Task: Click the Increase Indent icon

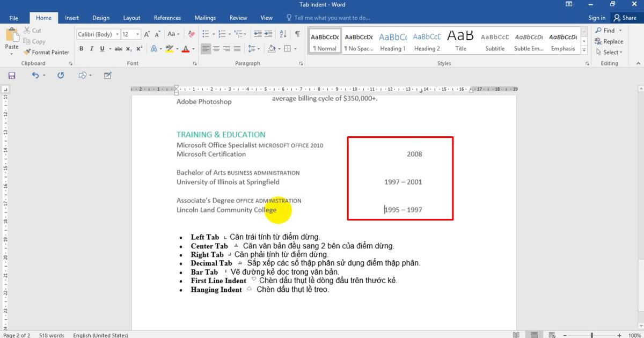Action: [x=269, y=34]
